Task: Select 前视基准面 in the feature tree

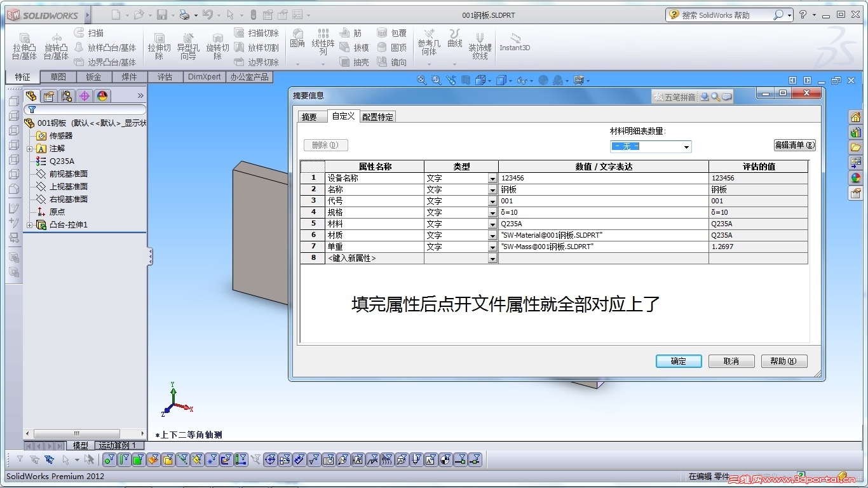Action: pyautogui.click(x=69, y=174)
